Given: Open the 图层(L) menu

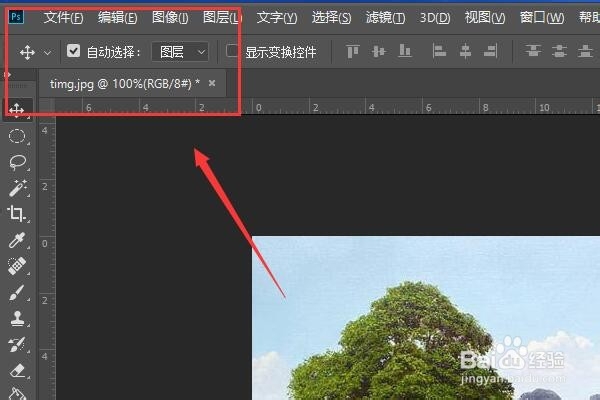Looking at the screenshot, I should tap(223, 18).
